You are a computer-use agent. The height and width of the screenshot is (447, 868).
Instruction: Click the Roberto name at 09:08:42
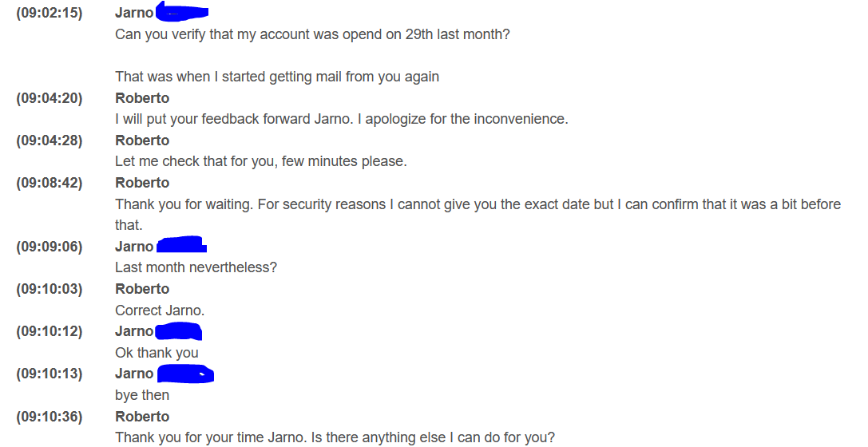[x=142, y=183]
